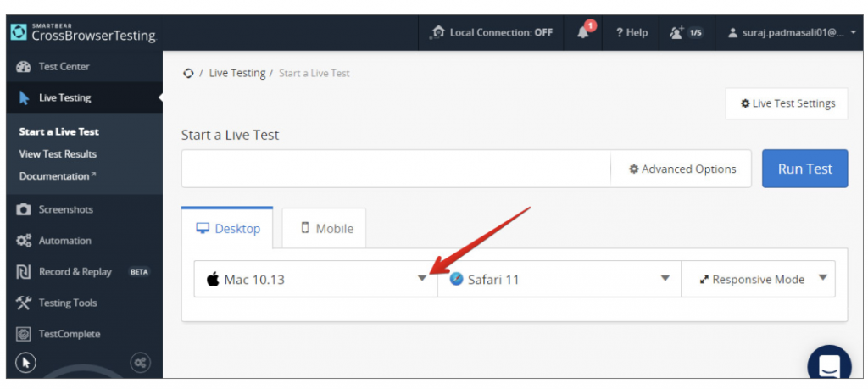Open Test Center in sidebar
The height and width of the screenshot is (389, 868).
pos(84,66)
